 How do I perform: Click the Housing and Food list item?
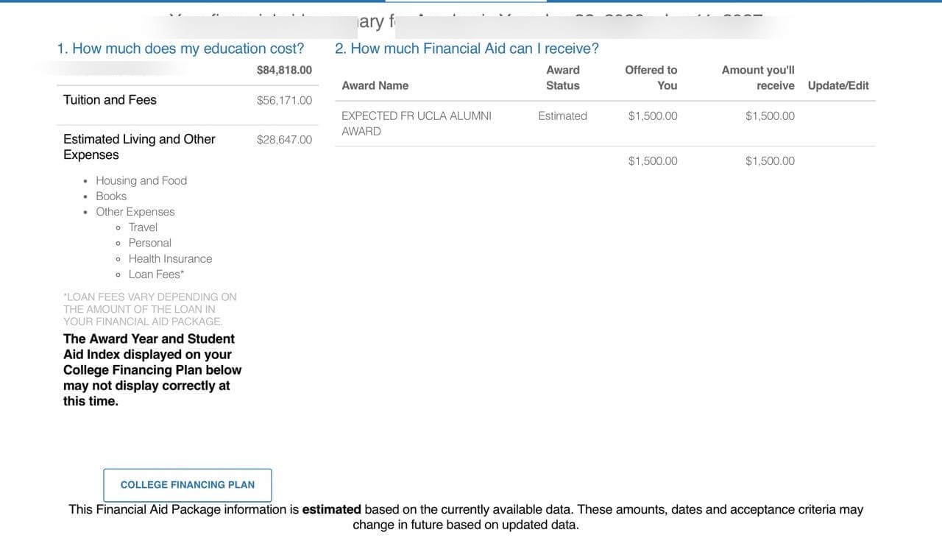[x=141, y=180]
